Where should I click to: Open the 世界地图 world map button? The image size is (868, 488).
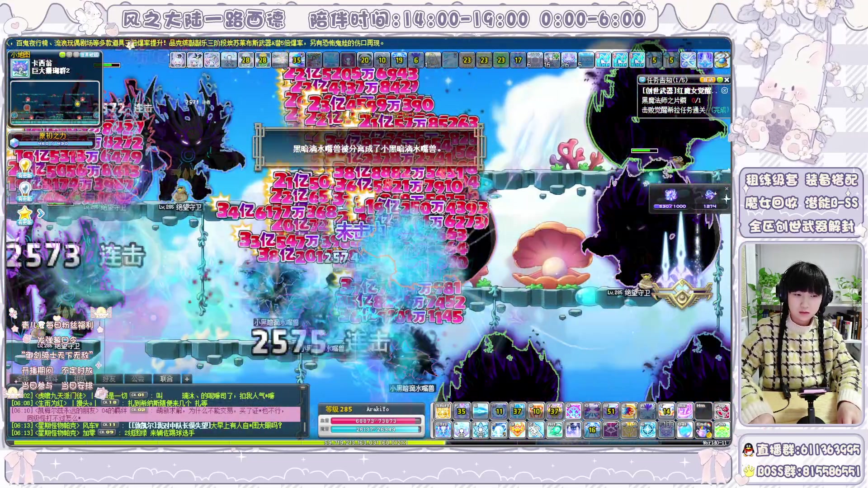click(90, 55)
